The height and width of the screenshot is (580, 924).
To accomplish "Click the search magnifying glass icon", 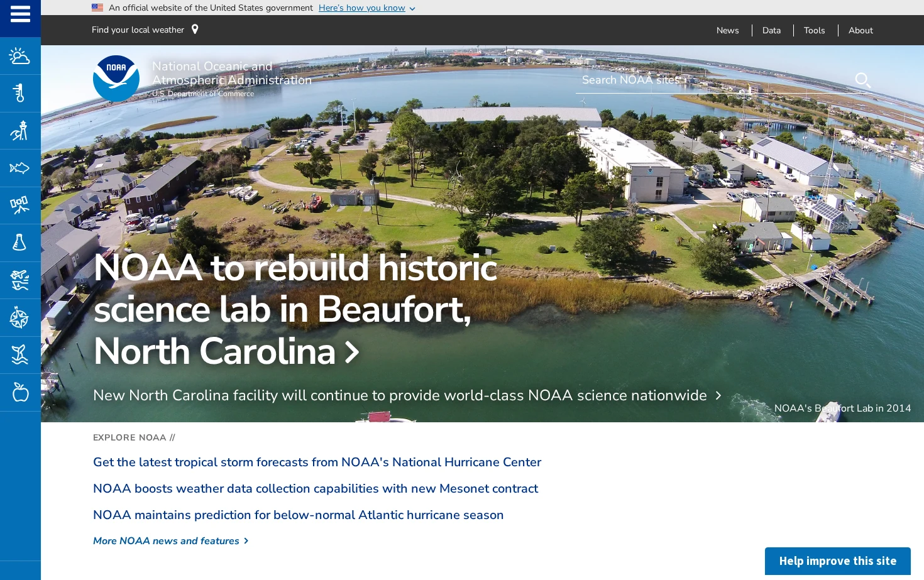I will (862, 80).
